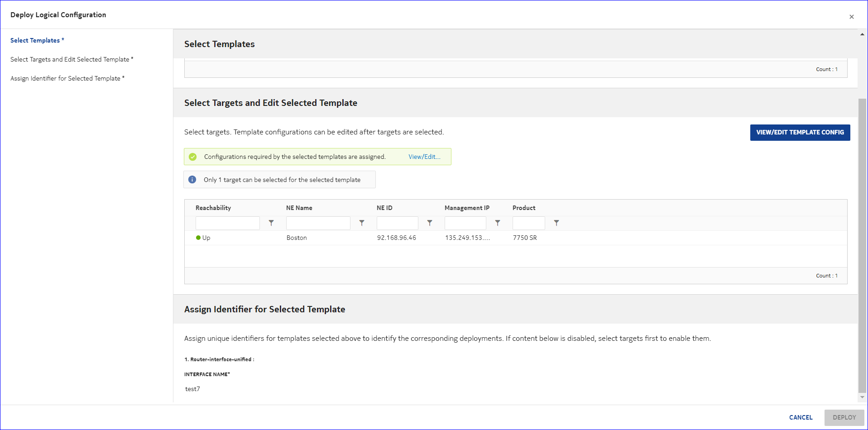Image resolution: width=868 pixels, height=430 pixels.
Task: Click the green checkmark success icon
Action: click(x=193, y=157)
